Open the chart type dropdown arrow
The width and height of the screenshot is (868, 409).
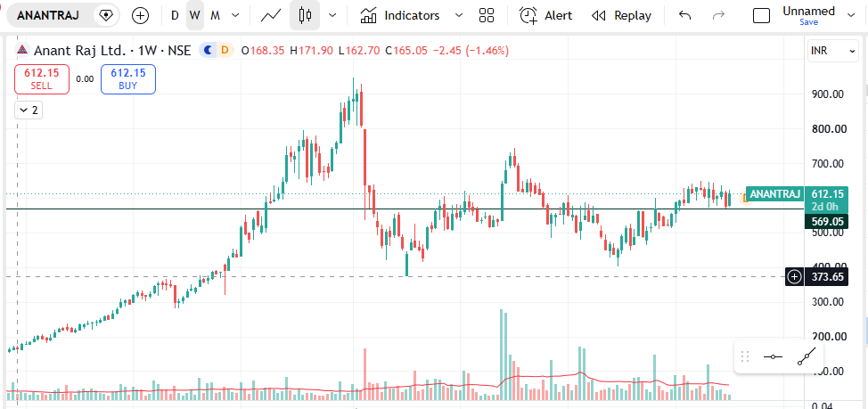coord(332,15)
